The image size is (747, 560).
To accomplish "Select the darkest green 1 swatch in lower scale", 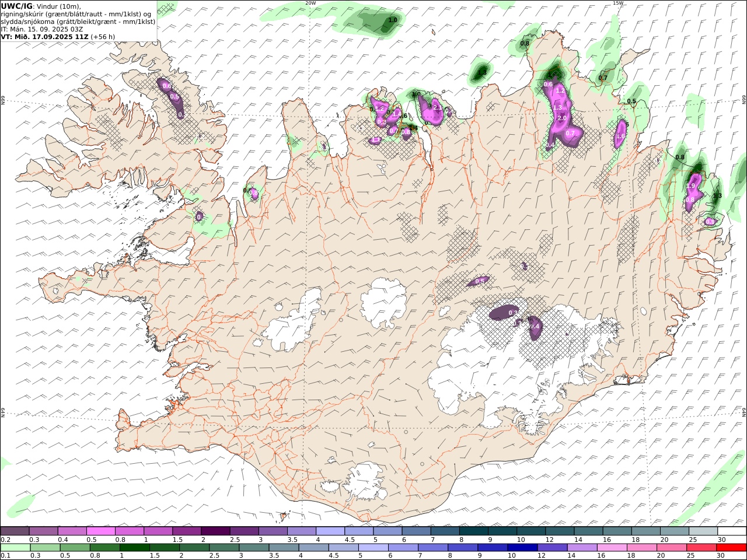I will pyautogui.click(x=135, y=548).
